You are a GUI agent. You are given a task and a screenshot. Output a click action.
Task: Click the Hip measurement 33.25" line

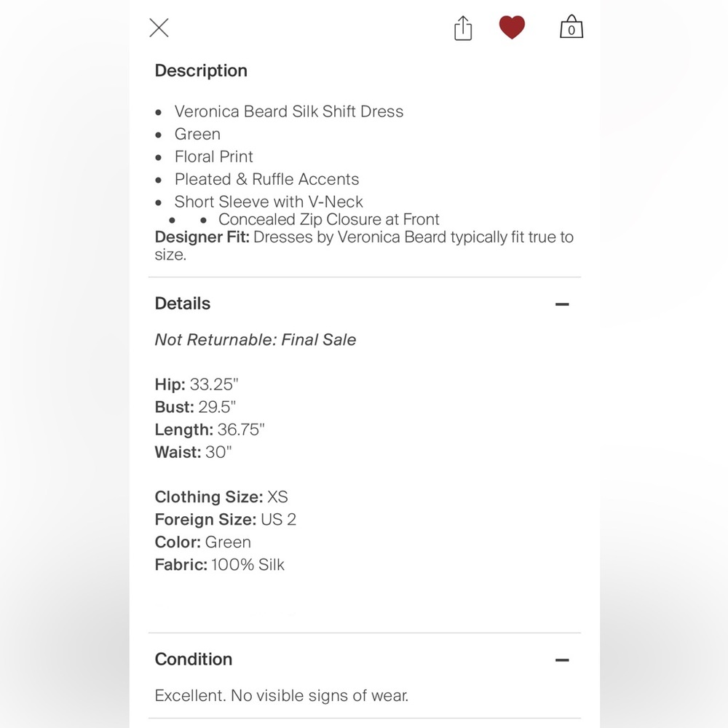(x=197, y=384)
